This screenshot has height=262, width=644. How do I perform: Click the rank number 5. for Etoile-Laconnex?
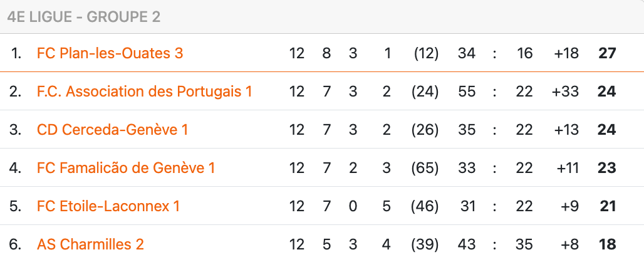click(x=16, y=206)
